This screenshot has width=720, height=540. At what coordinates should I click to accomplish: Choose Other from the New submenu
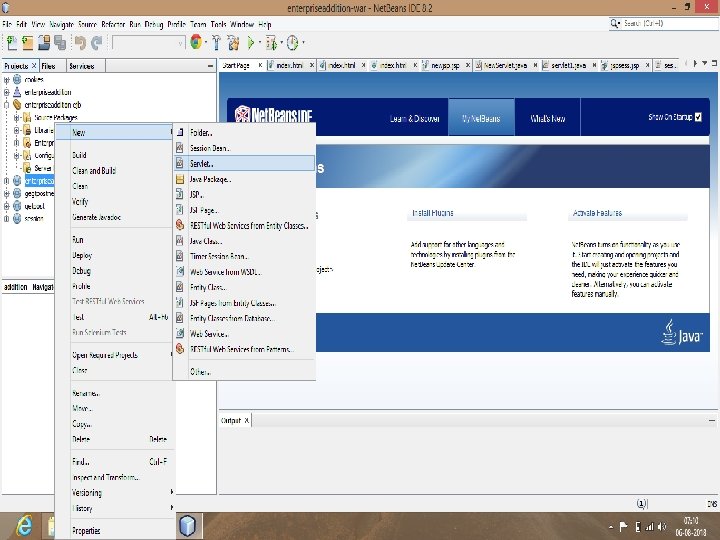(244, 371)
